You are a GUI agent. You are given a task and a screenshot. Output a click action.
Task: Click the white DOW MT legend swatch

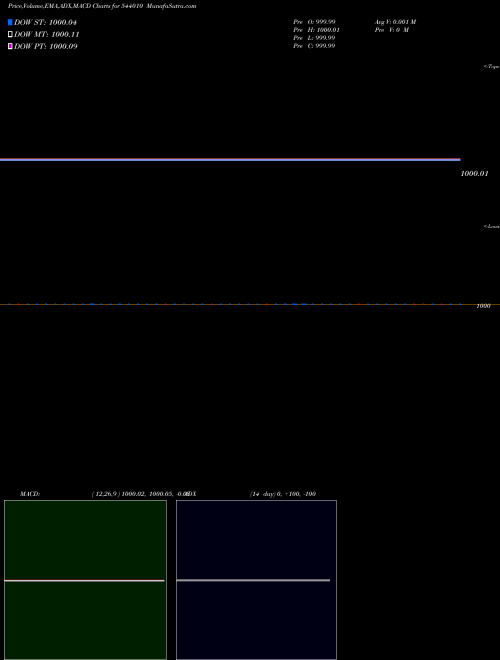(10, 34)
